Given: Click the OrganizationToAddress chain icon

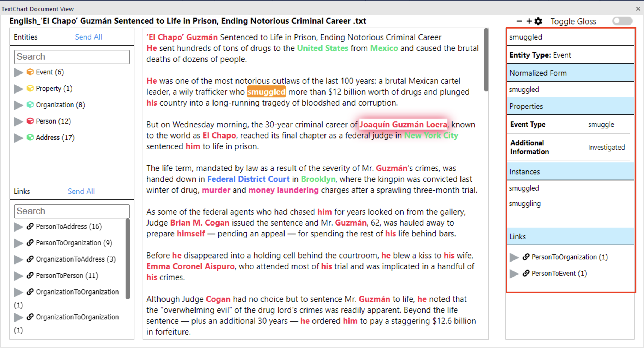Looking at the screenshot, I should point(30,259).
